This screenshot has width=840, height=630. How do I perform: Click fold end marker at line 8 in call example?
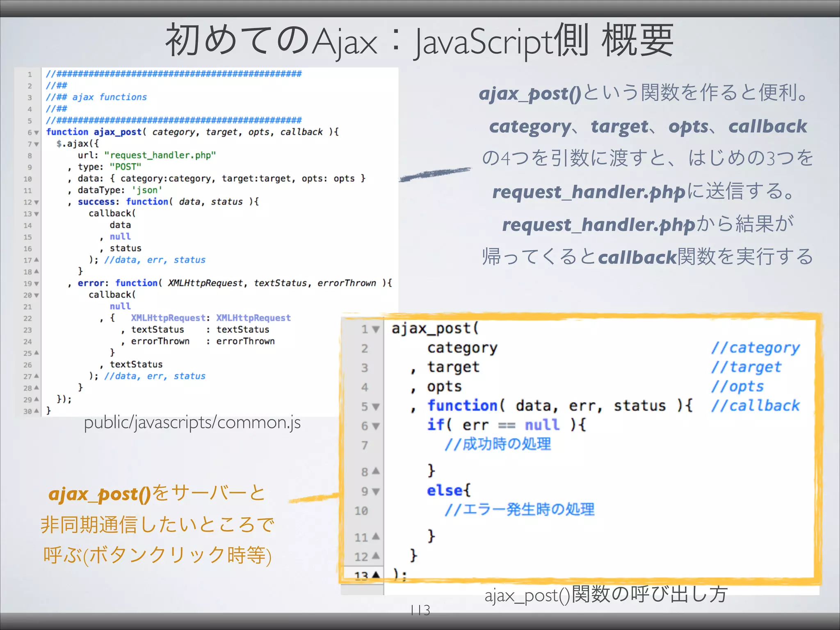[376, 471]
